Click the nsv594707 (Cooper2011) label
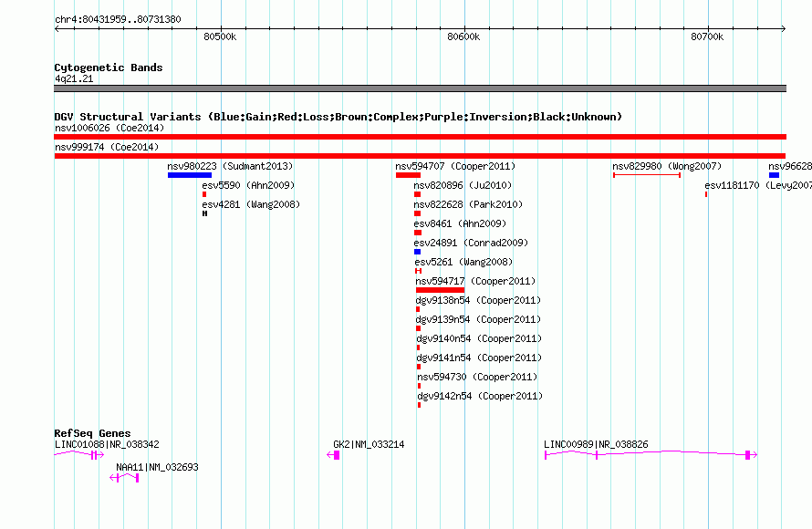The height and width of the screenshot is (529, 812). (x=455, y=166)
